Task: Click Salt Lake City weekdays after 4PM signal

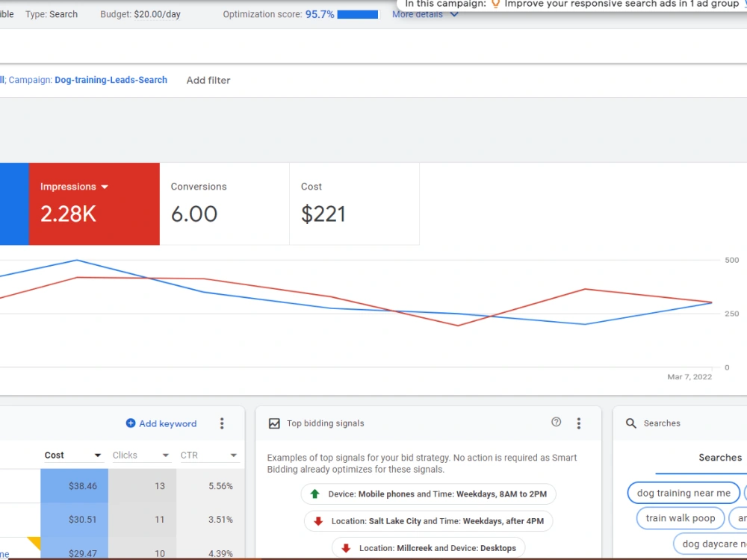Action: tap(428, 521)
